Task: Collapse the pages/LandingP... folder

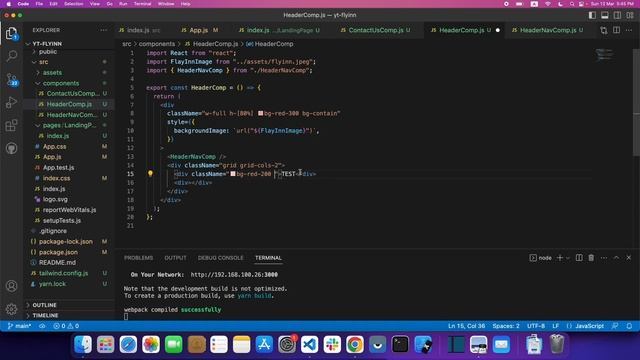Action: (x=69, y=125)
